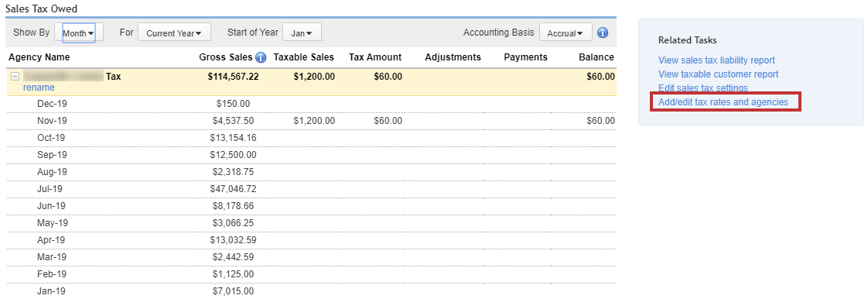This screenshot has width=868, height=299.
Task: Open the Accrual accounting basis dropdown
Action: pos(566,33)
